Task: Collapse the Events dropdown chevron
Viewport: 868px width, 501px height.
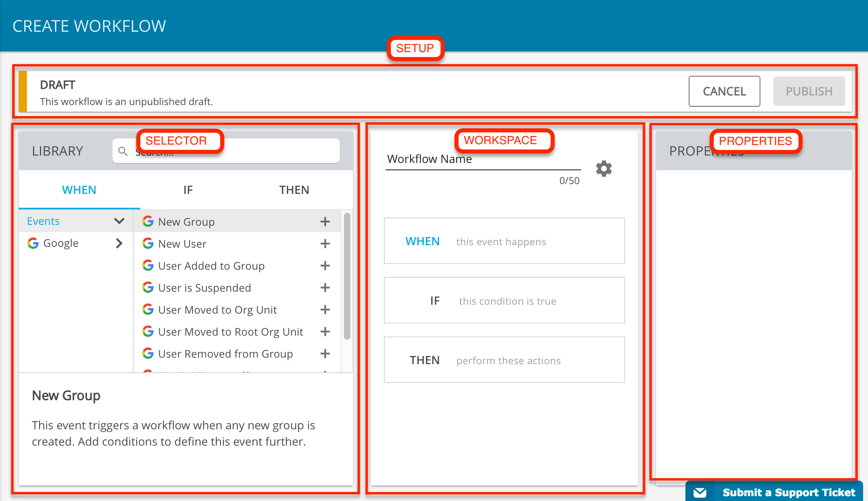Action: [119, 221]
